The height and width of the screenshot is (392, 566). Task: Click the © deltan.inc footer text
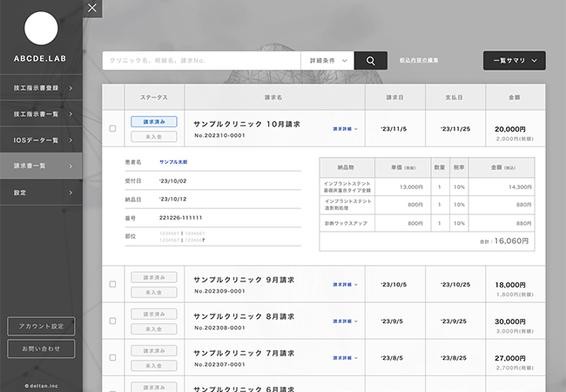tap(41, 386)
